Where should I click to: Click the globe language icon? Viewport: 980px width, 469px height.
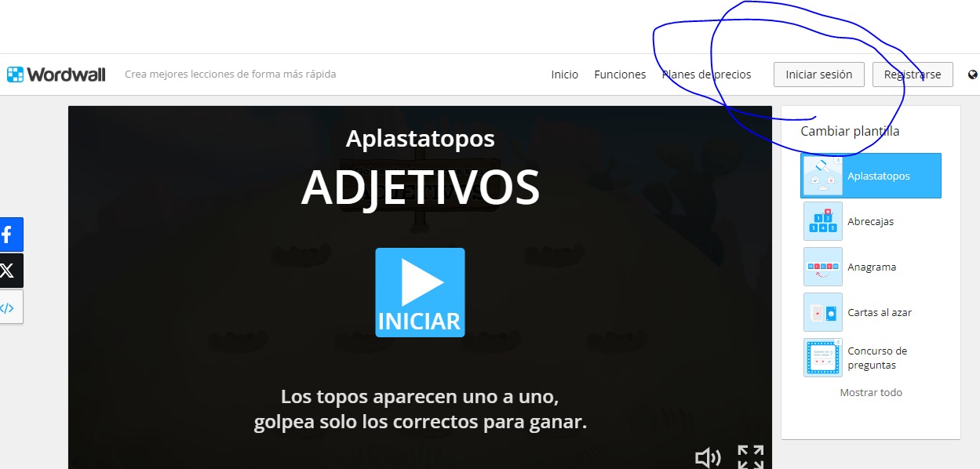pos(973,75)
